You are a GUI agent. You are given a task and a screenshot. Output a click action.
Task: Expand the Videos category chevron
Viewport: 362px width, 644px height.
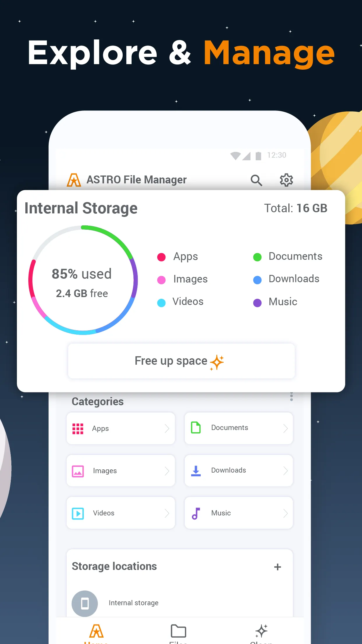click(x=167, y=513)
